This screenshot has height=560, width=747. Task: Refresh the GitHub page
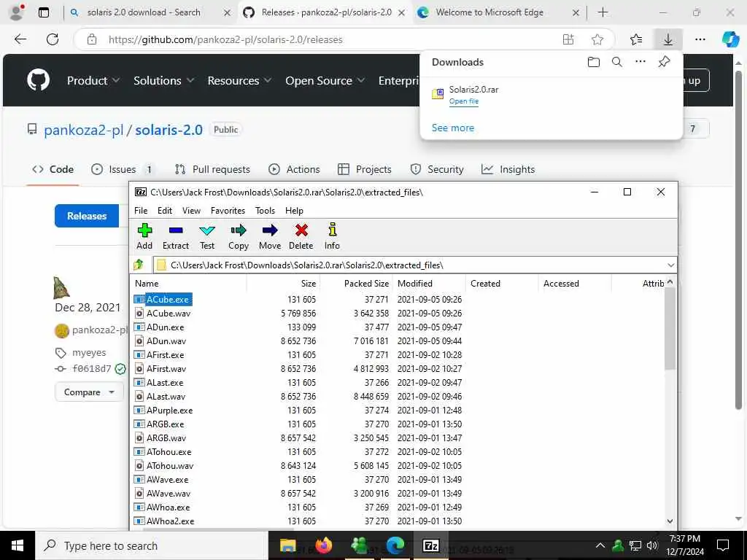click(x=53, y=39)
